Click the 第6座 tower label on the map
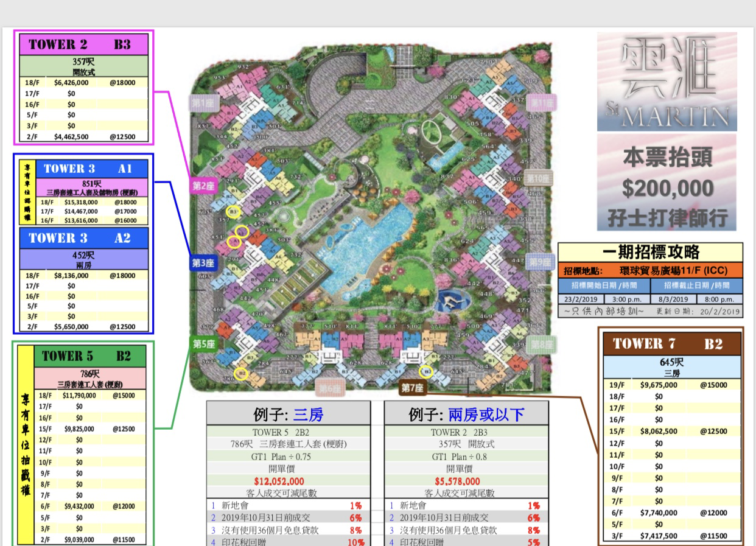This screenshot has width=756, height=546. [331, 389]
